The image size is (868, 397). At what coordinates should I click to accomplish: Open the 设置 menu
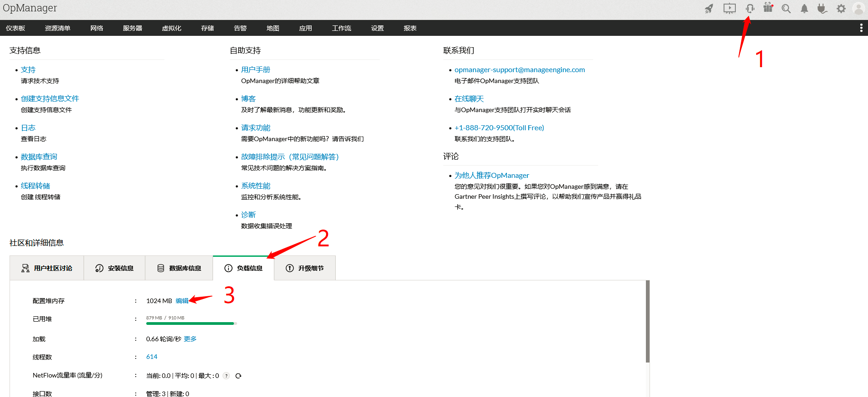pyautogui.click(x=377, y=28)
